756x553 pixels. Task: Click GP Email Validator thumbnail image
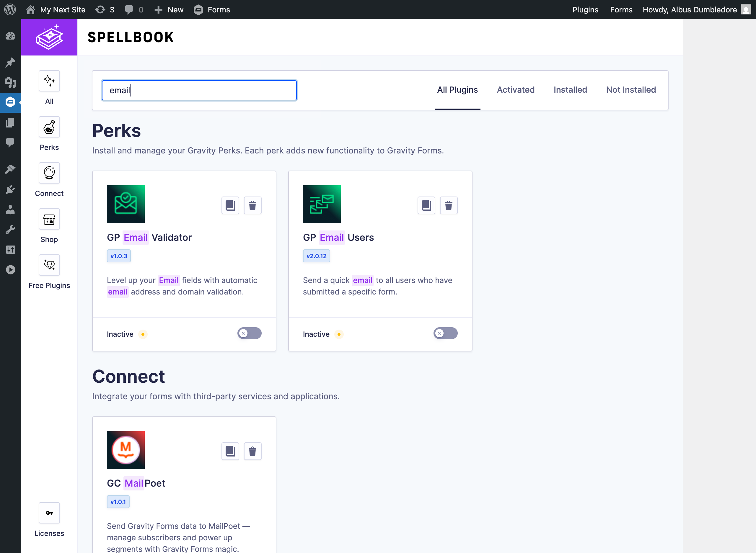pos(126,204)
